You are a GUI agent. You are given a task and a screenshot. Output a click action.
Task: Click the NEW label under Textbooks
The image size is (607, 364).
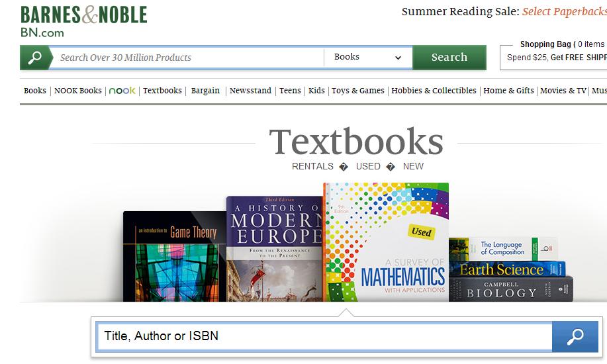pyautogui.click(x=413, y=167)
